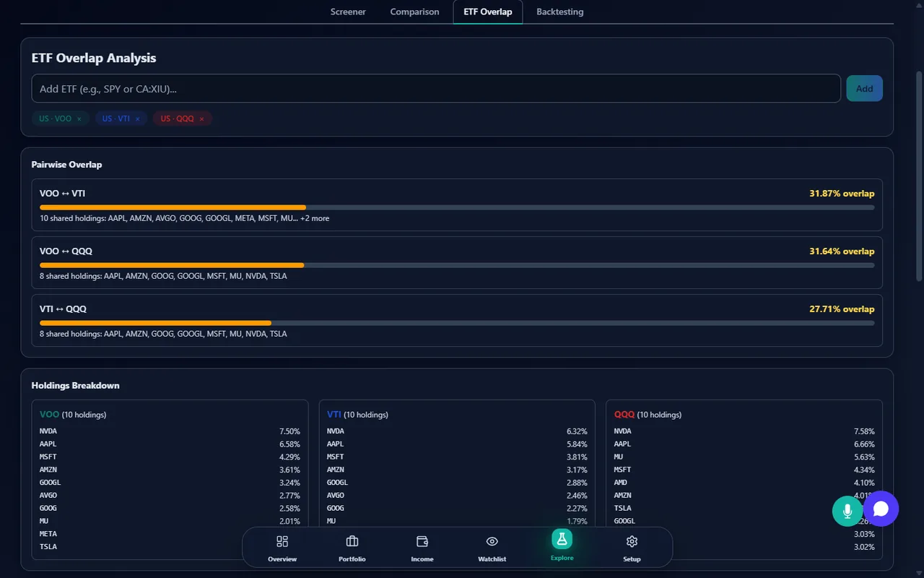Select the 27.71% overlap value
This screenshot has height=578, width=924.
842,309
